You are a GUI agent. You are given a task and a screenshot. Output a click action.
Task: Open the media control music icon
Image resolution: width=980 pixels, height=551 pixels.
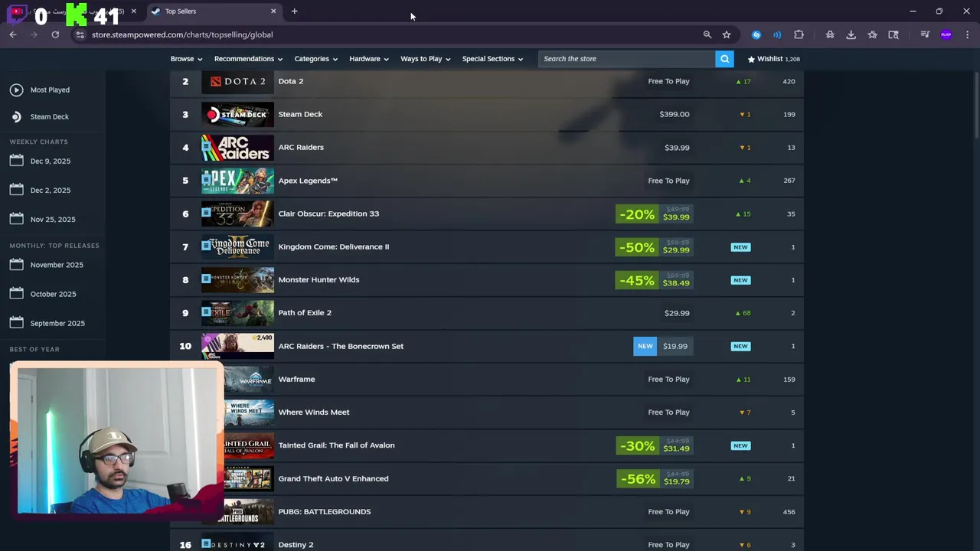tap(925, 34)
